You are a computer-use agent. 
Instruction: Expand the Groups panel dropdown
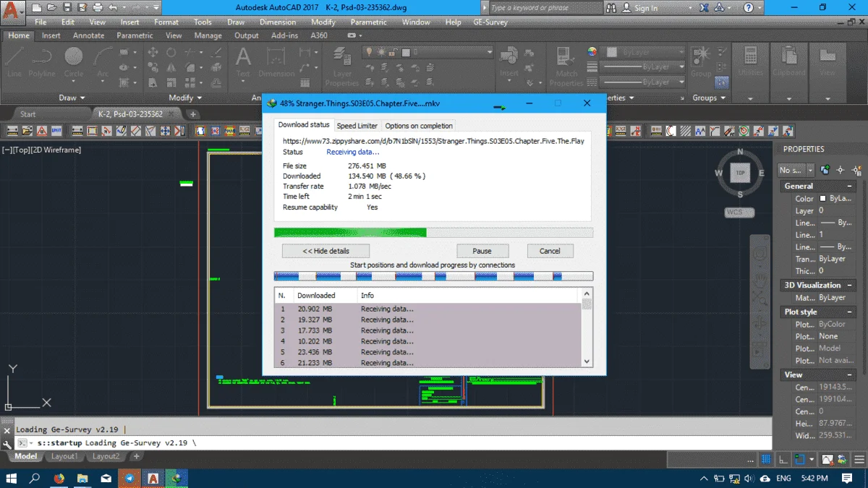[x=709, y=98]
